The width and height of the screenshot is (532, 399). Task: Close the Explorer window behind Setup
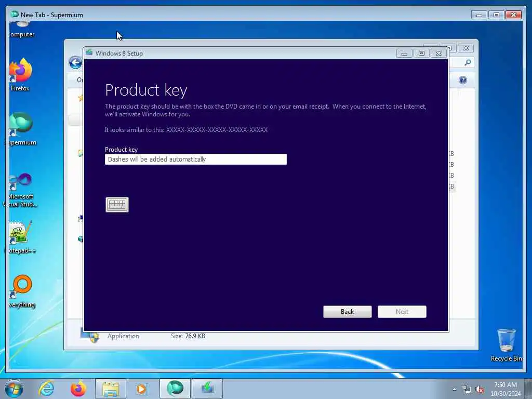pyautogui.click(x=466, y=48)
